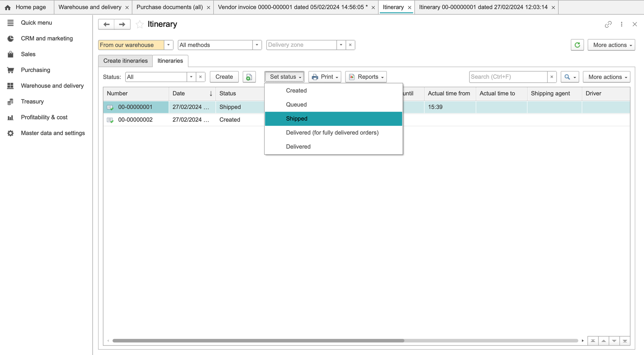
Task: Open list More actions button
Action: tap(607, 77)
